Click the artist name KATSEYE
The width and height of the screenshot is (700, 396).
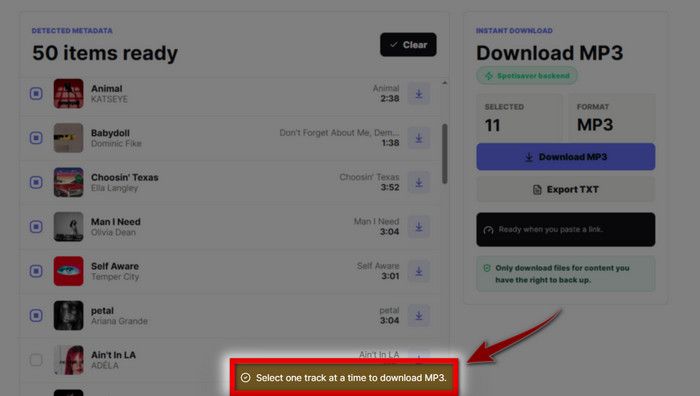click(109, 99)
